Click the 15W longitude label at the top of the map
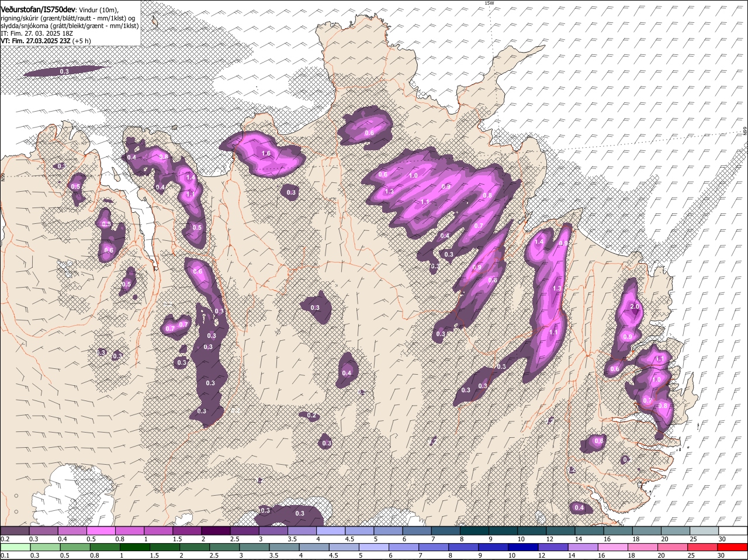This screenshot has width=748, height=560. [489, 3]
